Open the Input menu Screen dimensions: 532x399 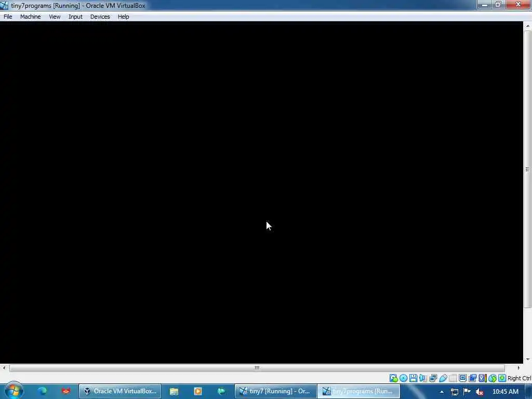coord(75,17)
